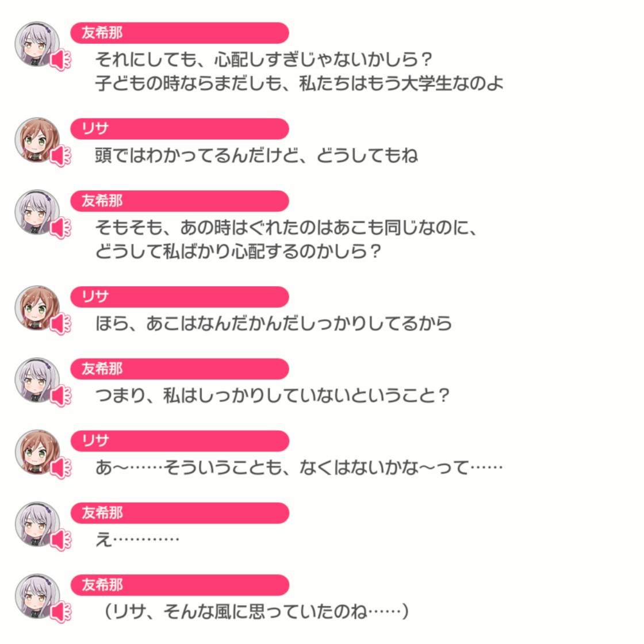This screenshot has height=644, width=644.
Task: Click リサ's avatar beside あ〜……そういうことも message
Action: coord(37,452)
